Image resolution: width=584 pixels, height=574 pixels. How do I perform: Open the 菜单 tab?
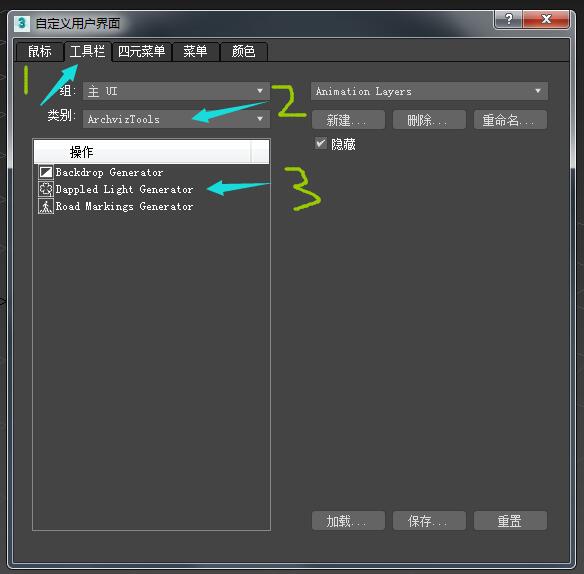click(195, 51)
